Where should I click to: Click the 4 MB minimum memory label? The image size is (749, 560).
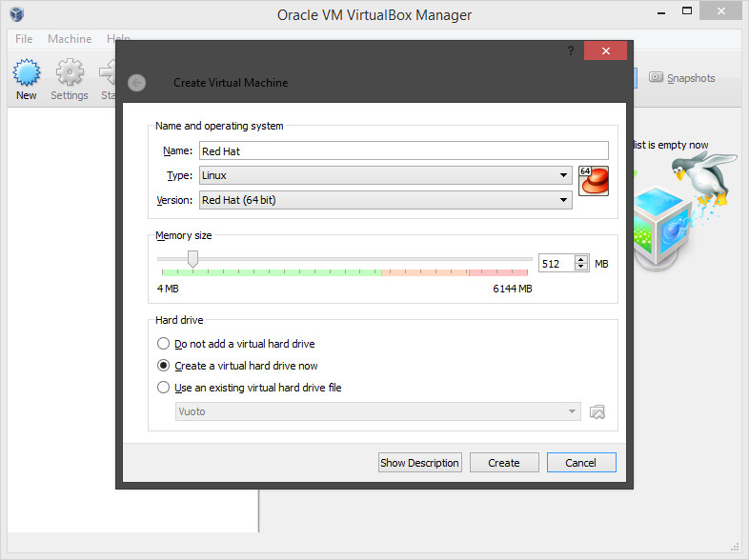coord(168,289)
